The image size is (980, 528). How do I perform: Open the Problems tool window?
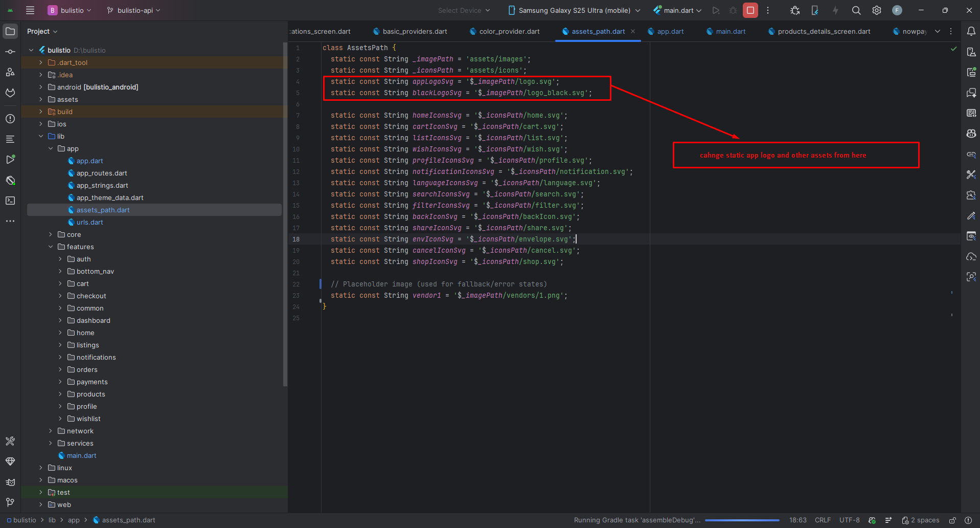pyautogui.click(x=10, y=119)
